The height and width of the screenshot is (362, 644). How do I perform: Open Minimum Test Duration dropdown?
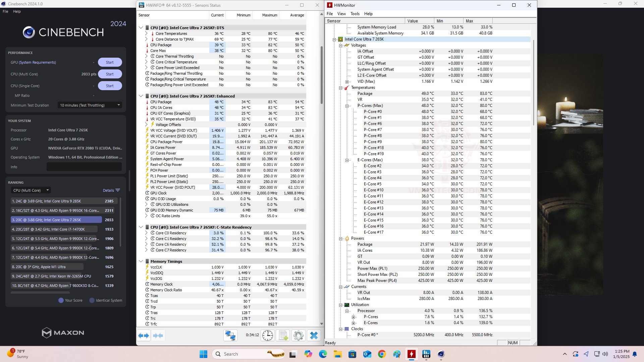coord(90,105)
